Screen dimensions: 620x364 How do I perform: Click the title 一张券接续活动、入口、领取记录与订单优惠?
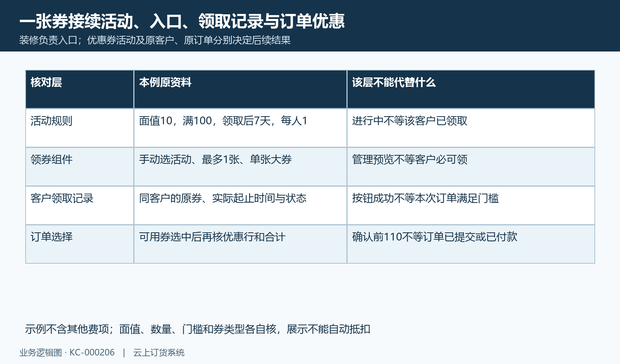coord(182,21)
